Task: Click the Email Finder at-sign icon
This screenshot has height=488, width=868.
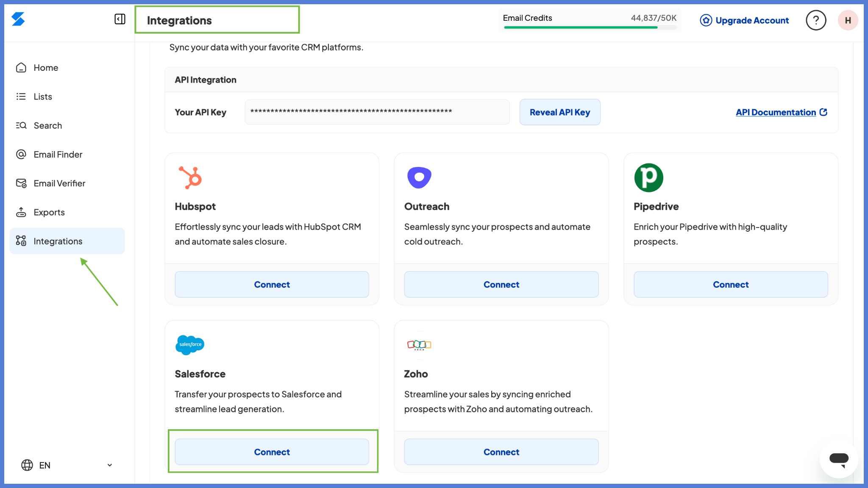Action: click(x=21, y=154)
